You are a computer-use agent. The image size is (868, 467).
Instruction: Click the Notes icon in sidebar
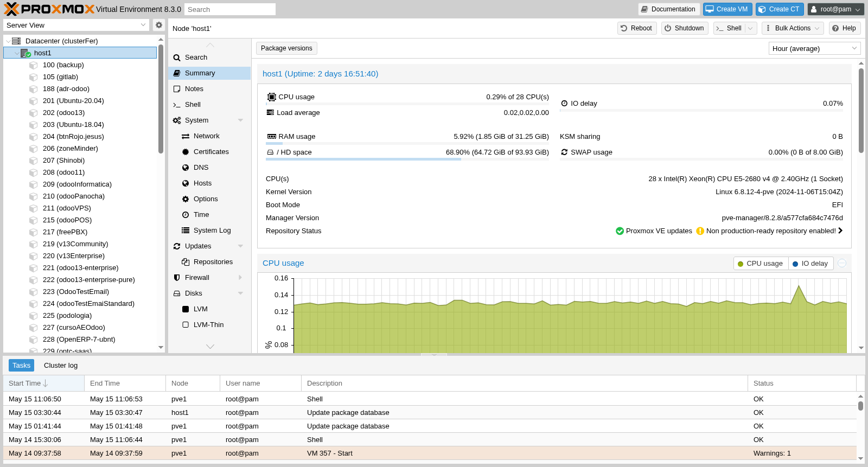[177, 89]
